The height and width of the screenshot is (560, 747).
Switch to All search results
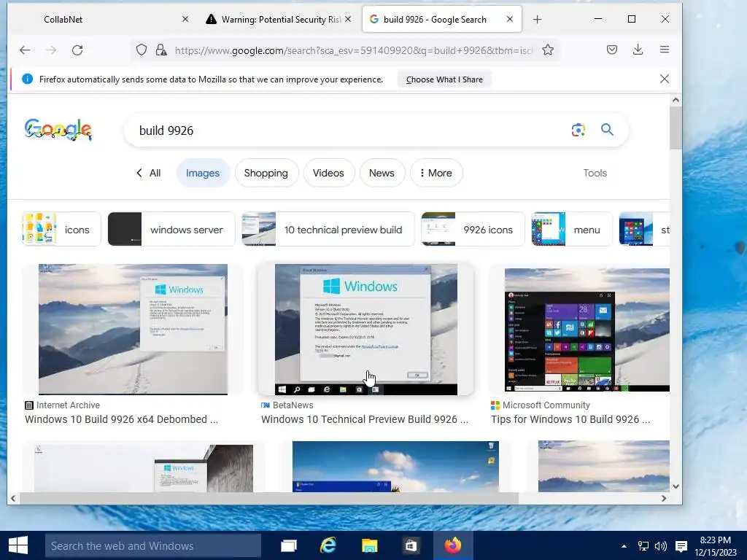pos(149,173)
